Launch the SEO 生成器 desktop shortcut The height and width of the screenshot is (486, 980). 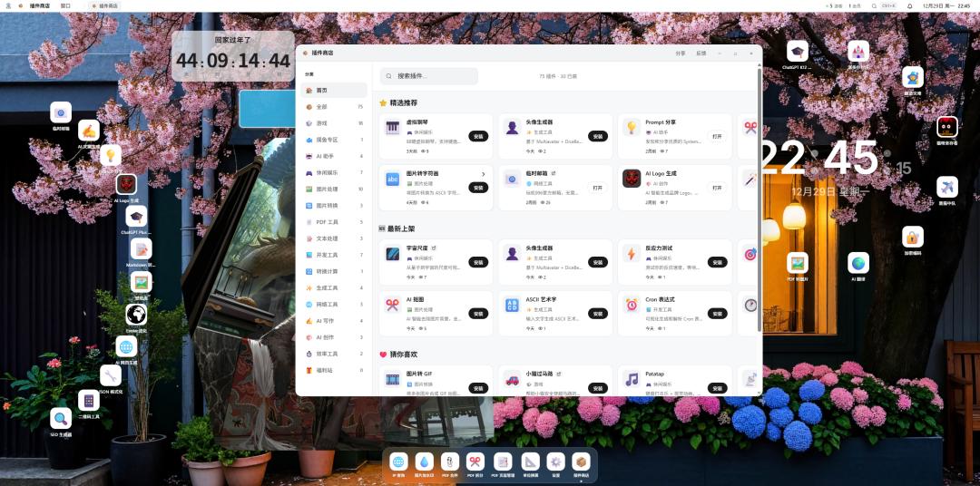[x=61, y=418]
